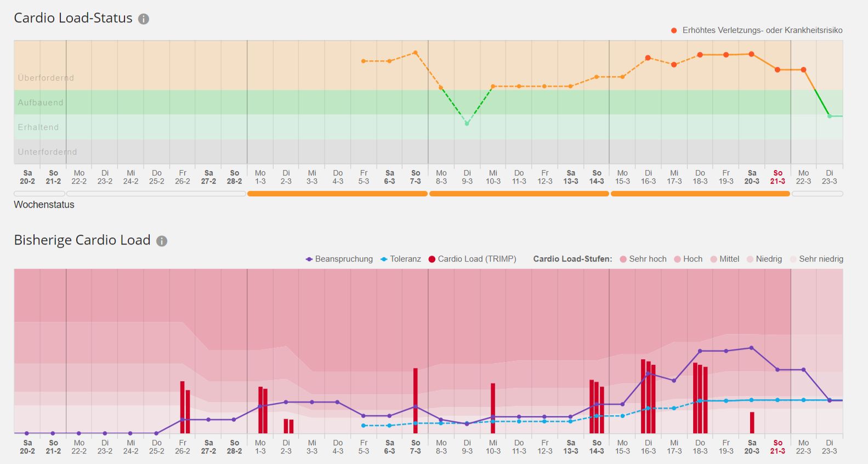Toggle the Beanspruchung series in legend
This screenshot has width=868, height=464.
tap(339, 259)
